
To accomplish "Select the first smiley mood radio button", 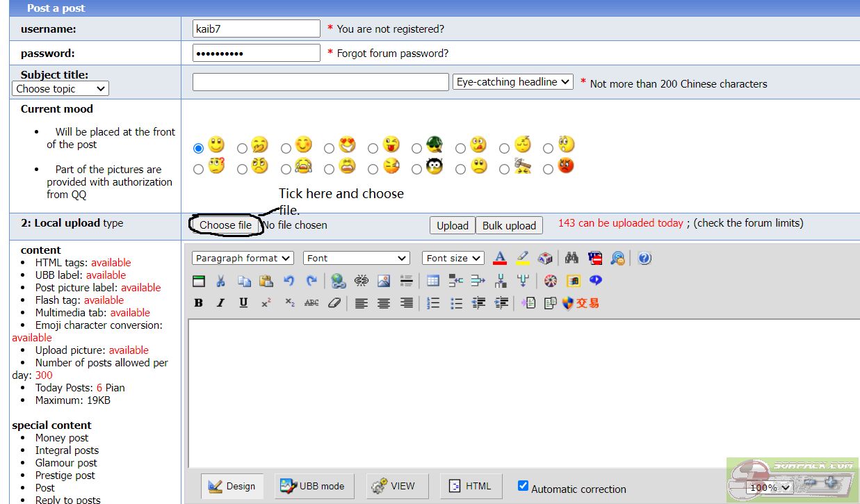I will (199, 148).
